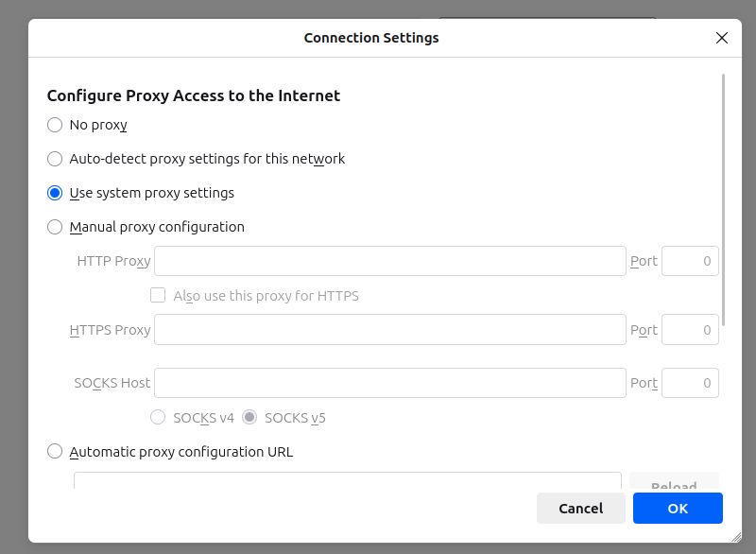Screen dimensions: 756x554
Task: Click the SOCKS Host port field
Action: 690,383
